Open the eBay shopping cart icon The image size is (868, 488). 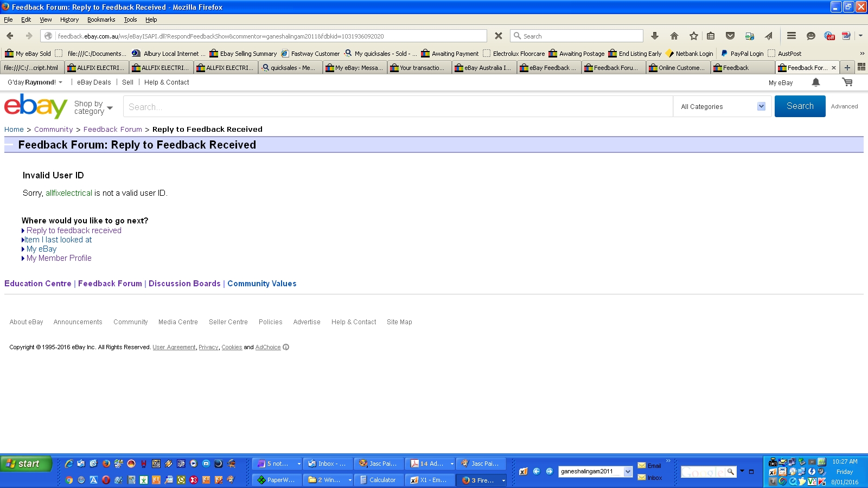tap(847, 82)
